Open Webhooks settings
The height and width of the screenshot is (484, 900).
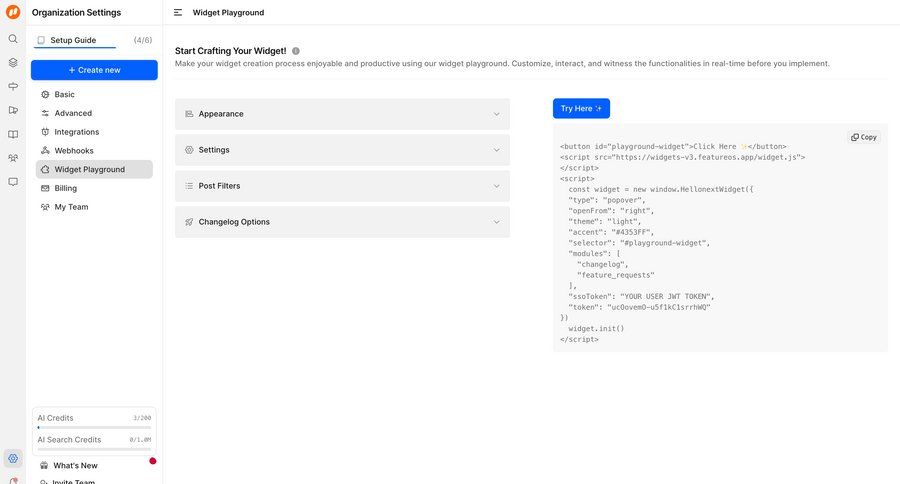click(x=94, y=150)
